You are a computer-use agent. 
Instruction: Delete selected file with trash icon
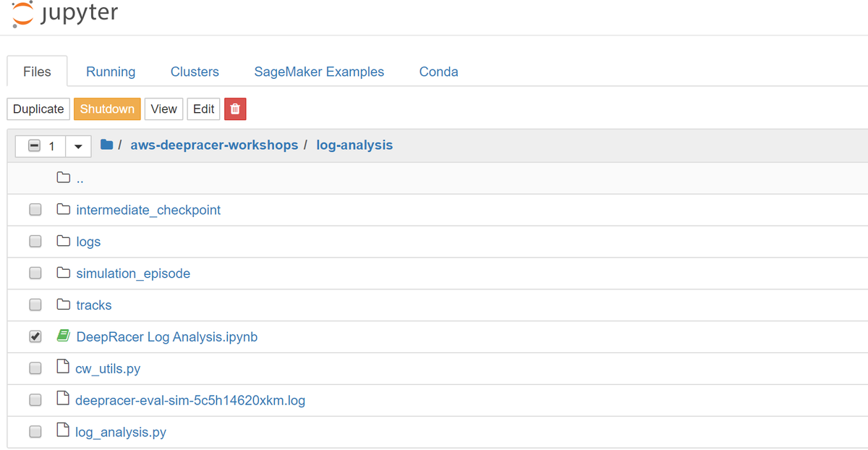click(235, 109)
